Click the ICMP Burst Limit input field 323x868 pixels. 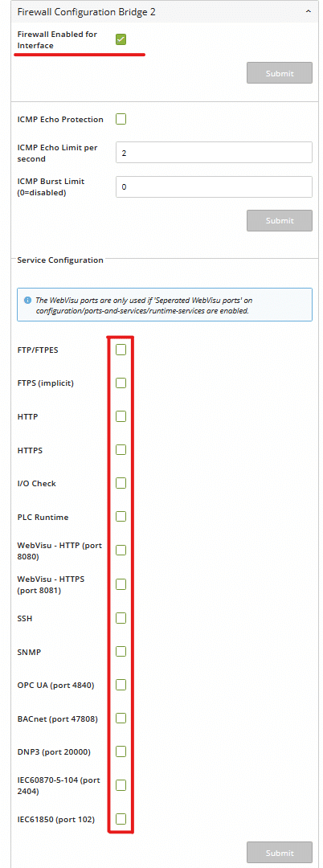point(214,187)
